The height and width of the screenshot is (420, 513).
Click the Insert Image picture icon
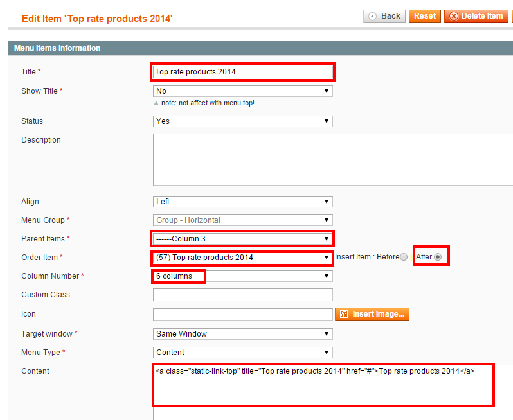344,314
